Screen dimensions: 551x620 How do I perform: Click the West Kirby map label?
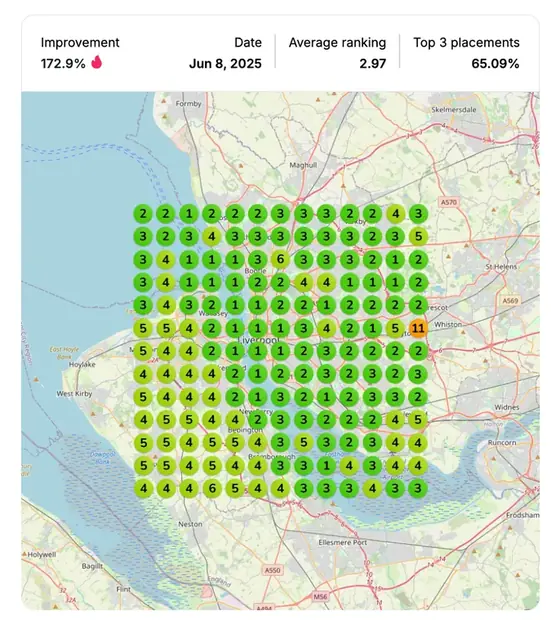(74, 393)
